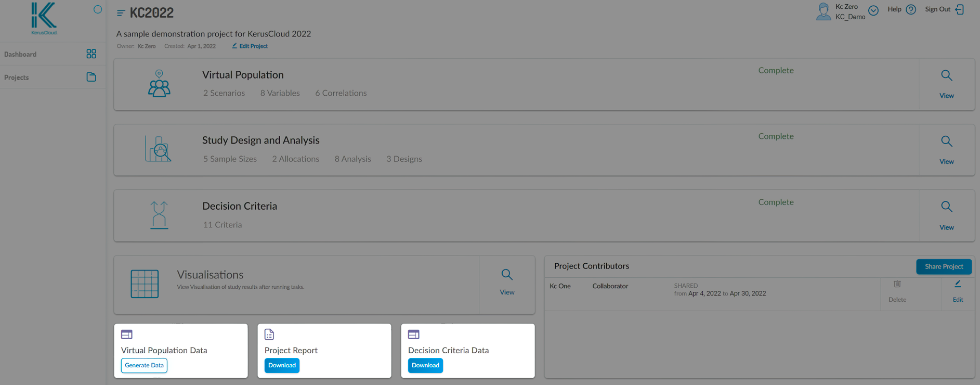Screen dimensions: 980x385
Task: Click the Virtual Population magnifier icon
Action: pyautogui.click(x=947, y=75)
